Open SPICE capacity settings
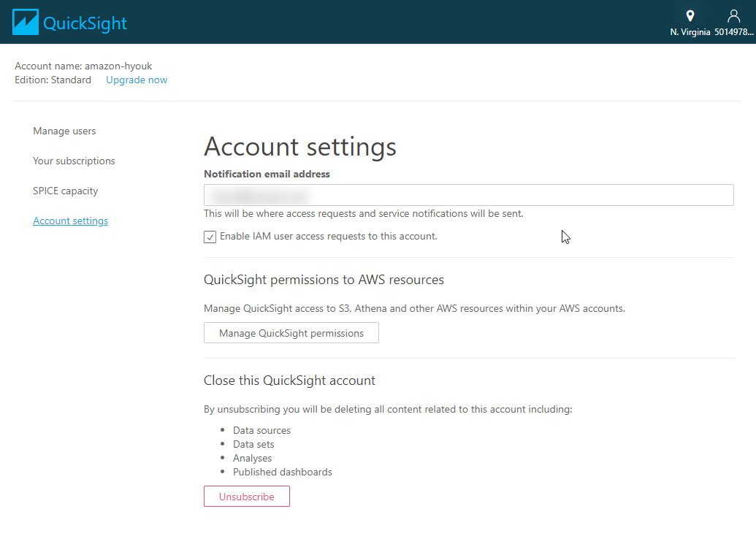 [65, 191]
